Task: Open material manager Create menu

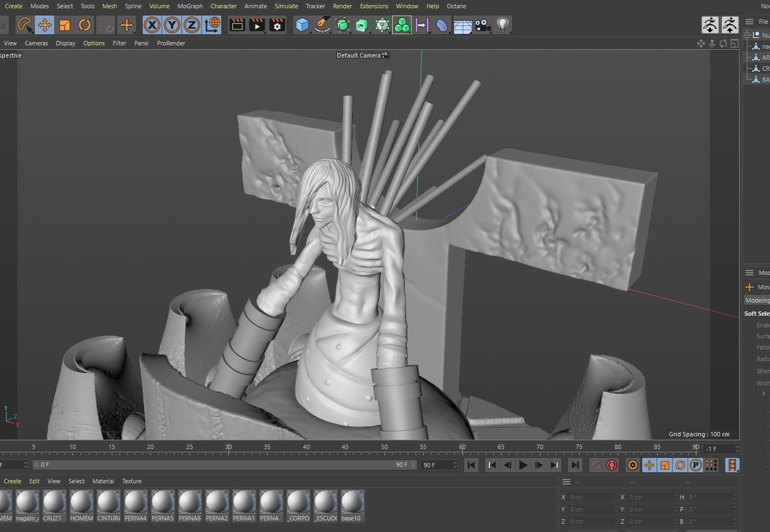Action: (12, 481)
